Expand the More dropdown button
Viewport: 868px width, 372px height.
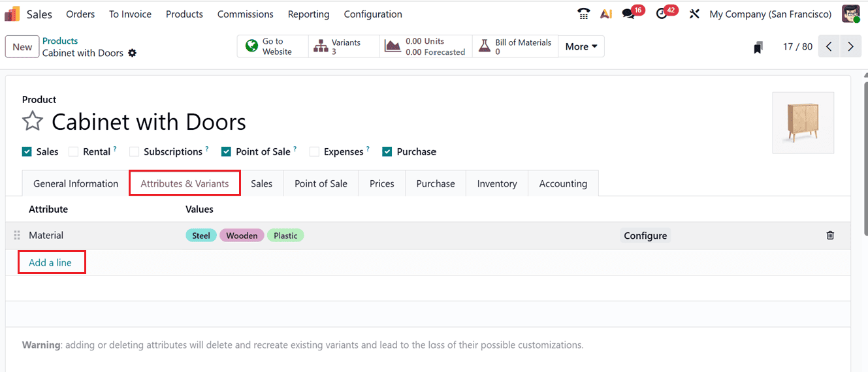tap(581, 46)
